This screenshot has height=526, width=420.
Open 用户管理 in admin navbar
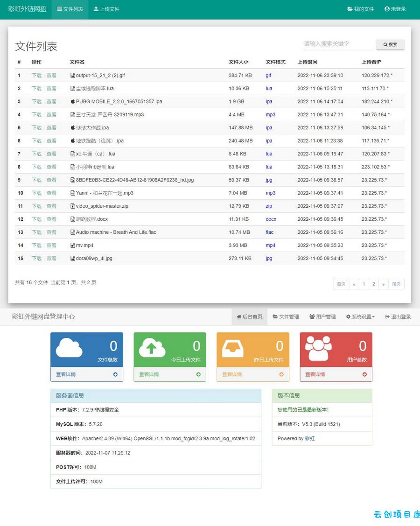pos(322,316)
